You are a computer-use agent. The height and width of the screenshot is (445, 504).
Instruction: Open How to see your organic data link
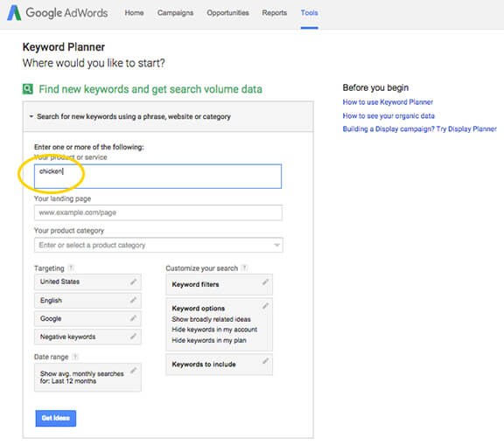(x=388, y=115)
